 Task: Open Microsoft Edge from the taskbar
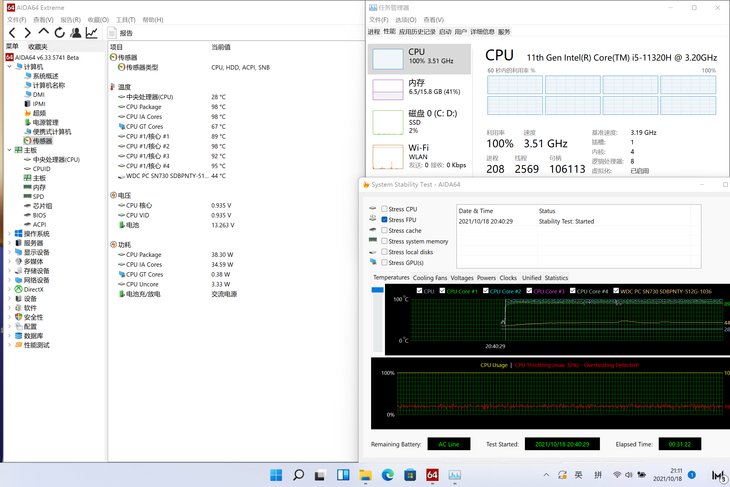coord(388,475)
